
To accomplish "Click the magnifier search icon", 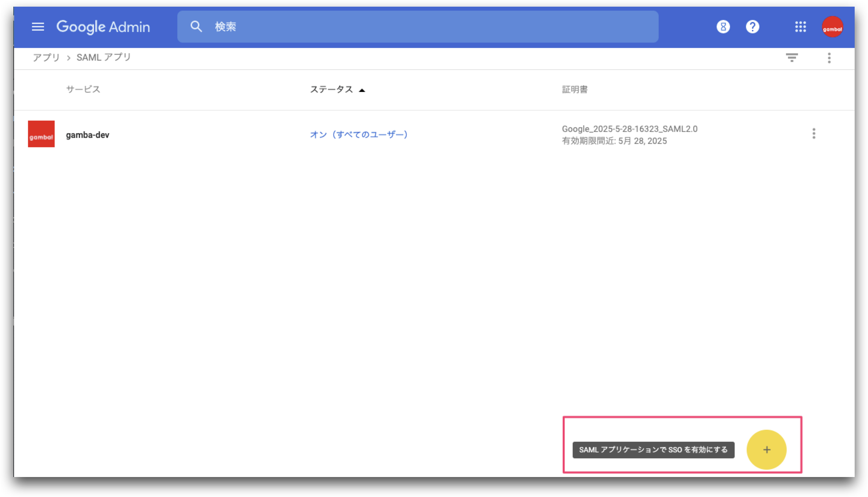I will (196, 26).
